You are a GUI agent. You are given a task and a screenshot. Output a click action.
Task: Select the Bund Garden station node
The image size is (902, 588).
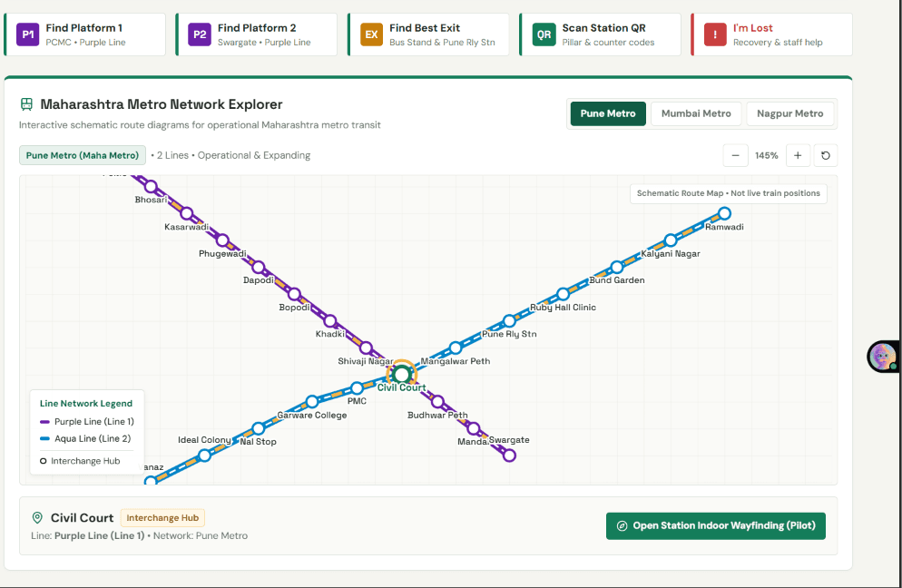pyautogui.click(x=617, y=267)
